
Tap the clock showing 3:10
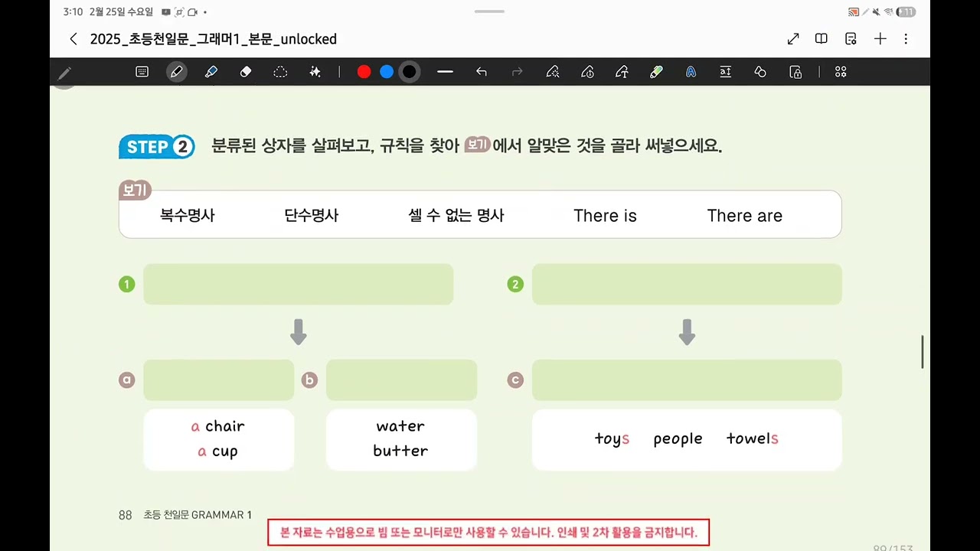[x=73, y=12]
